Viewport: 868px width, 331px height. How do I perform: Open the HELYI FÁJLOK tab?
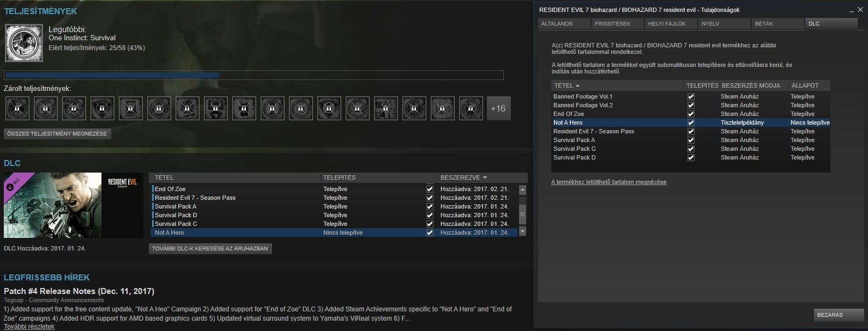point(671,24)
